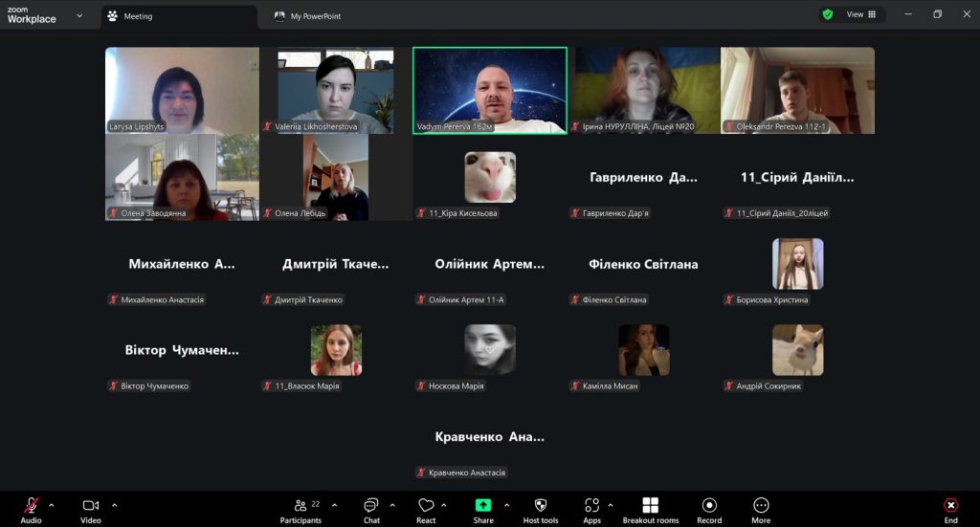This screenshot has height=527, width=980.
Task: Open the Apps menu icon
Action: [x=591, y=506]
